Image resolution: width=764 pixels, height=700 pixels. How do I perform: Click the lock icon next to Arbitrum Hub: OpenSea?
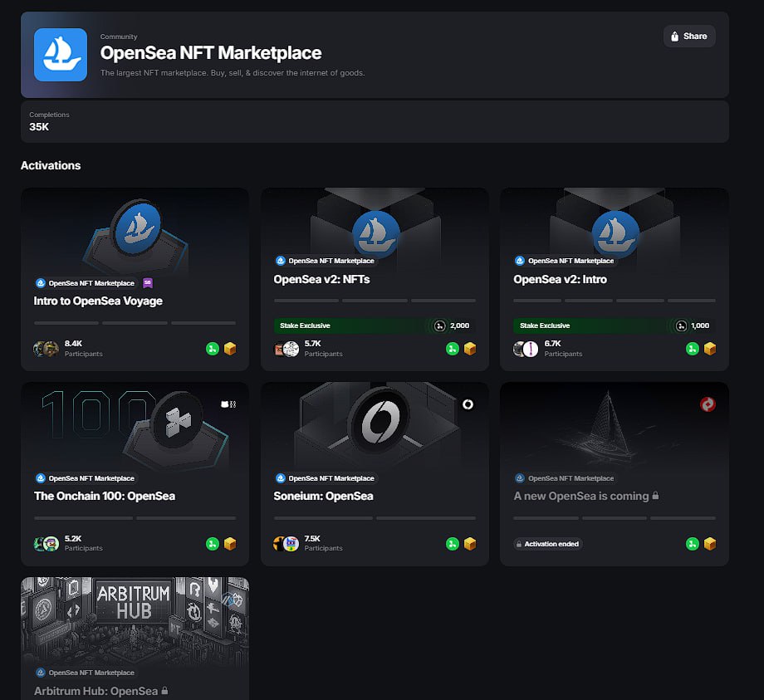164,690
